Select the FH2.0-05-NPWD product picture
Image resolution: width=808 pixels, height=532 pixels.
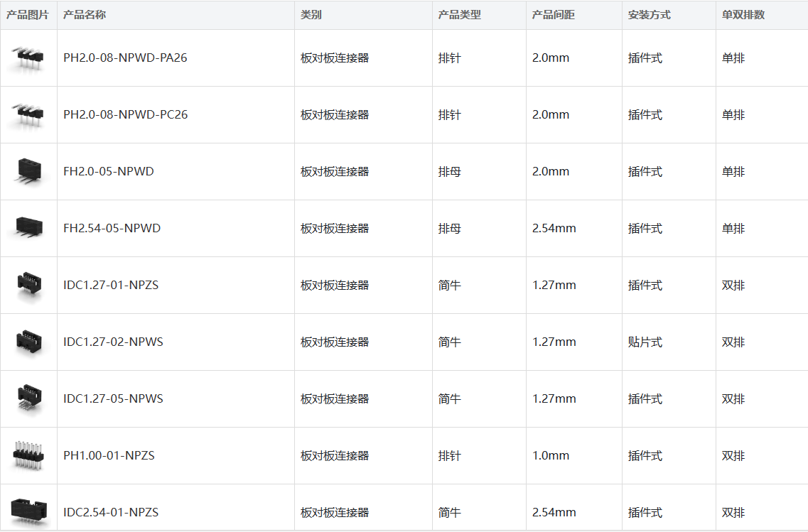[x=28, y=171]
